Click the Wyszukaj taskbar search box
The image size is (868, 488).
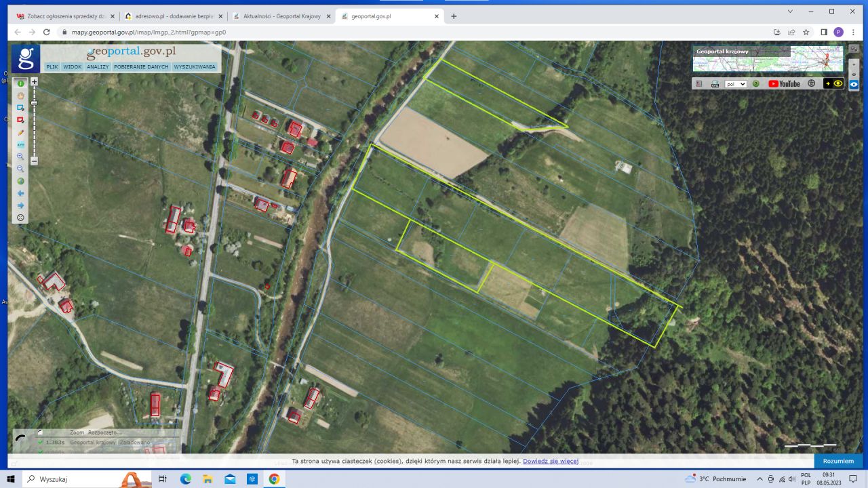click(x=88, y=479)
